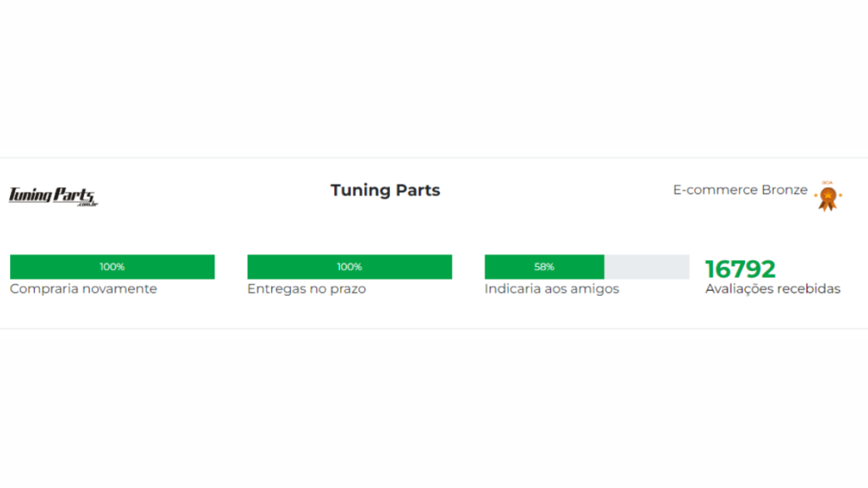This screenshot has width=868, height=488.
Task: Toggle the Indicaria aos amigos rating bar
Action: pyautogui.click(x=586, y=266)
